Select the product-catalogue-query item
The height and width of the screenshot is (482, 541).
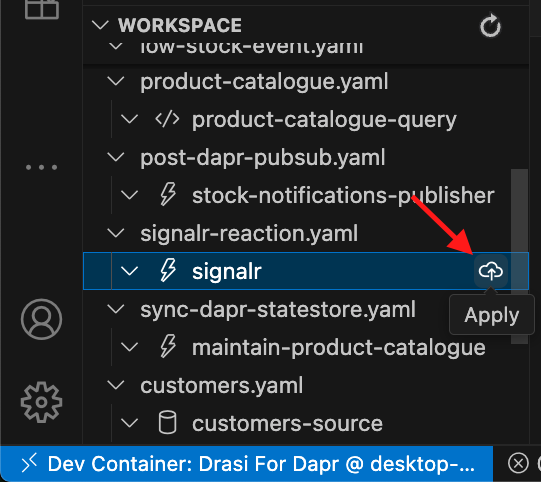tap(324, 120)
